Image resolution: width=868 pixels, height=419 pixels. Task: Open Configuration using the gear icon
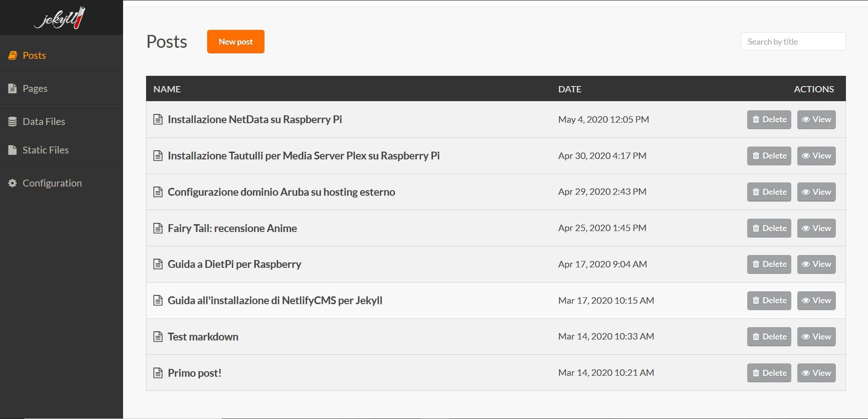pyautogui.click(x=12, y=183)
